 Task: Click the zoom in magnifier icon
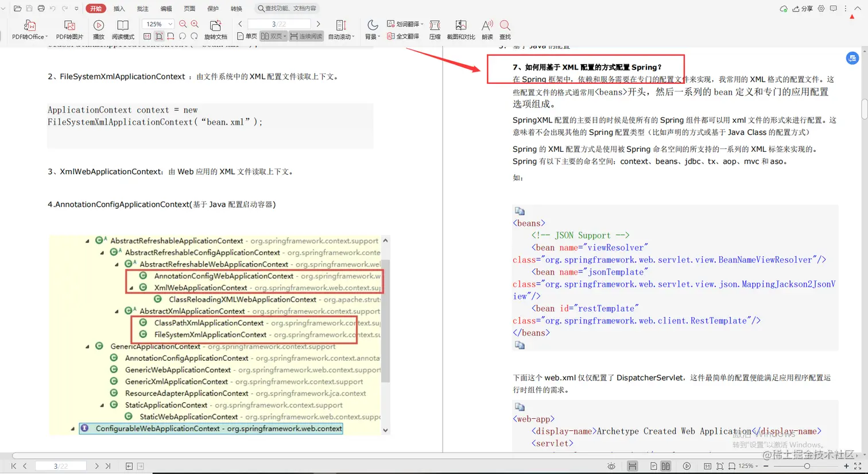pos(195,24)
